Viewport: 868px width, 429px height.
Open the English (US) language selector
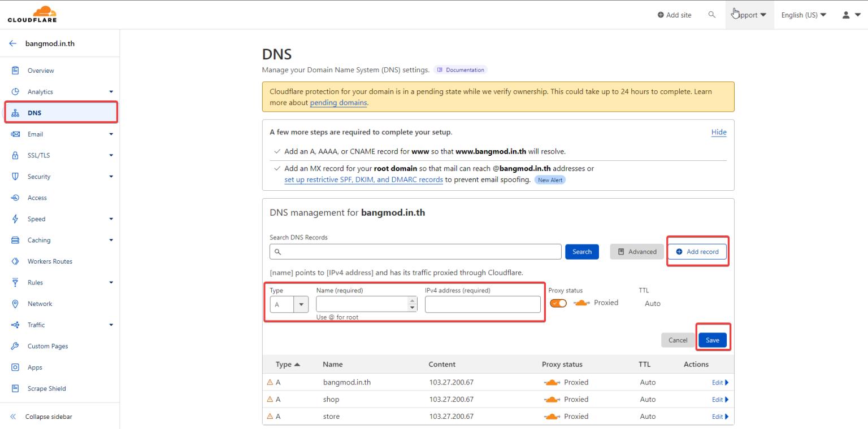803,15
